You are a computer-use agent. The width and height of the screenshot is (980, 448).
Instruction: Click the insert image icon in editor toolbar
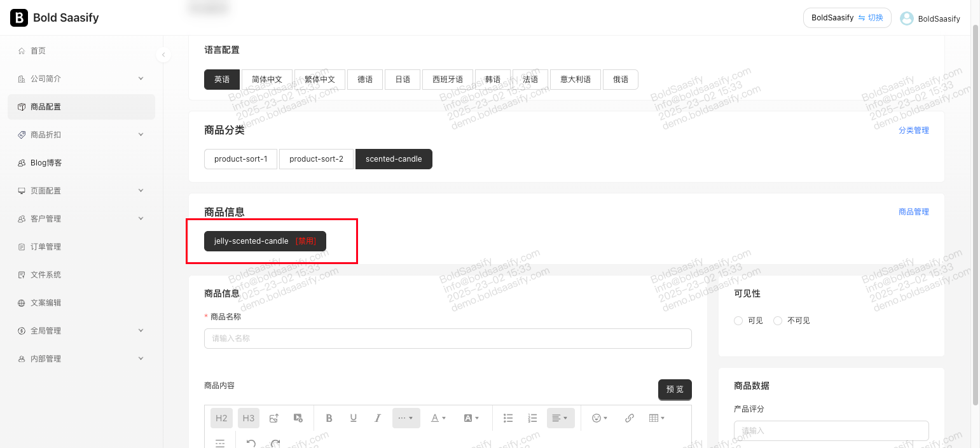[x=274, y=418]
